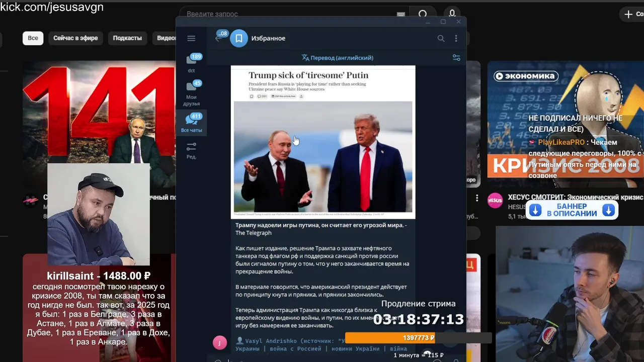Click the Telegram window maximize button
The width and height of the screenshot is (644, 362).
[x=443, y=22]
